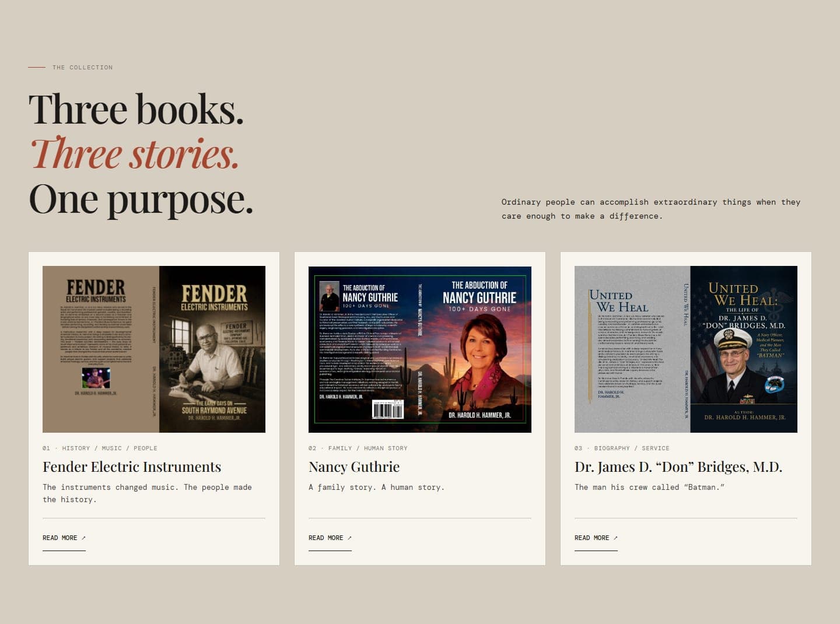Select the Fender Electric Instruments book cover
Viewport: 840px width, 624px height.
[154, 349]
